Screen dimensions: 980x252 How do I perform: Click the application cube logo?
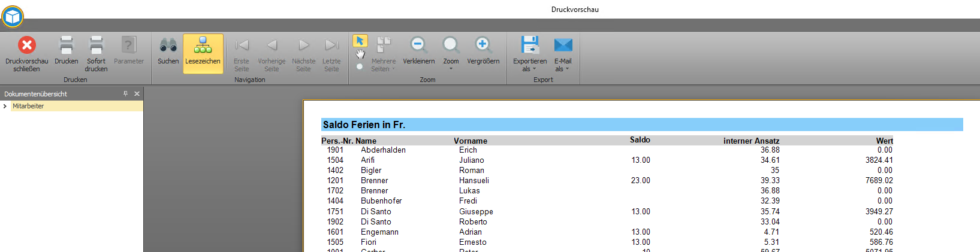13,16
